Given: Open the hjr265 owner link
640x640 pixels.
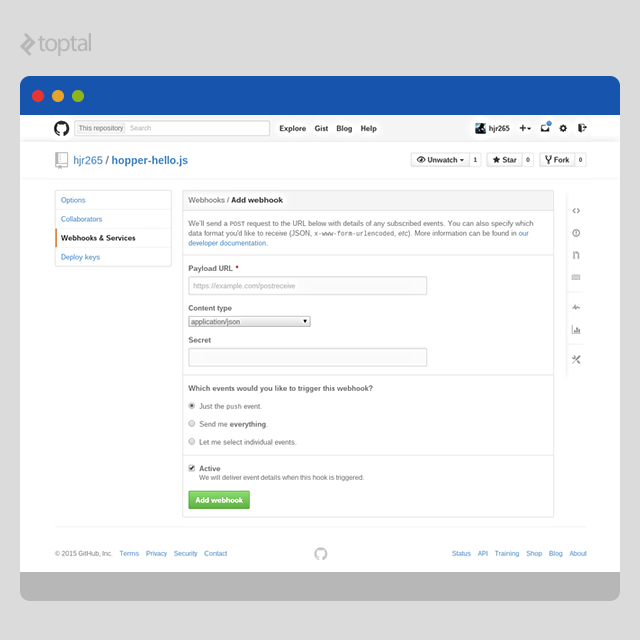Looking at the screenshot, I should point(88,160).
